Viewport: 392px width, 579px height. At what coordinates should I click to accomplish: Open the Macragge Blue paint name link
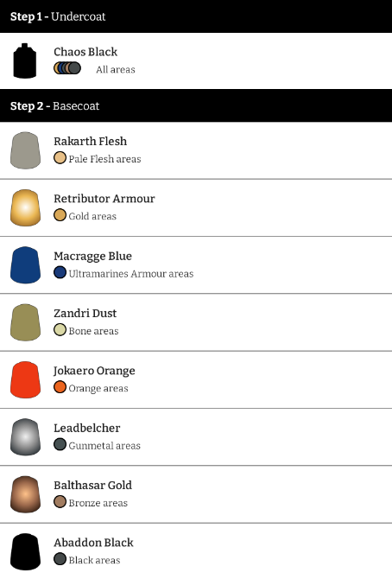[x=92, y=257]
